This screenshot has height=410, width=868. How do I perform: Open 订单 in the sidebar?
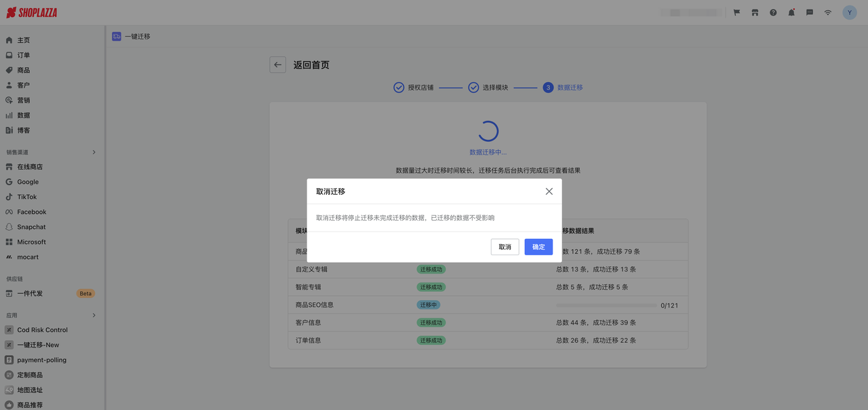(24, 55)
